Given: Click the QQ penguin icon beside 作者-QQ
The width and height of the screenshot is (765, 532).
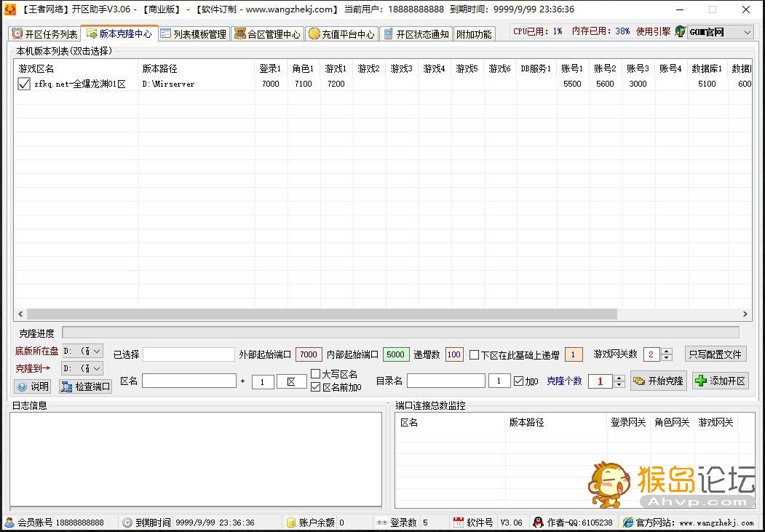Looking at the screenshot, I should click(x=538, y=523).
